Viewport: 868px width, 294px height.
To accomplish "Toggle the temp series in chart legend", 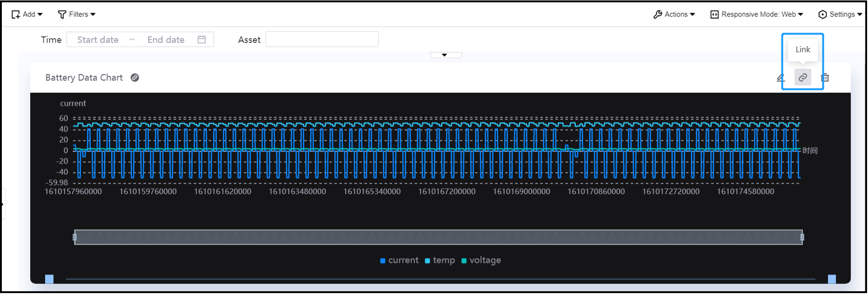I will pyautogui.click(x=440, y=260).
